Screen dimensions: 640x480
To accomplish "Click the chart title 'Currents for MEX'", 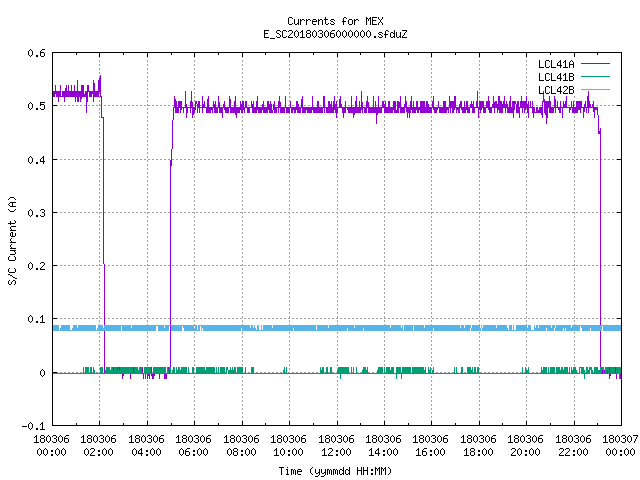I will [335, 21].
